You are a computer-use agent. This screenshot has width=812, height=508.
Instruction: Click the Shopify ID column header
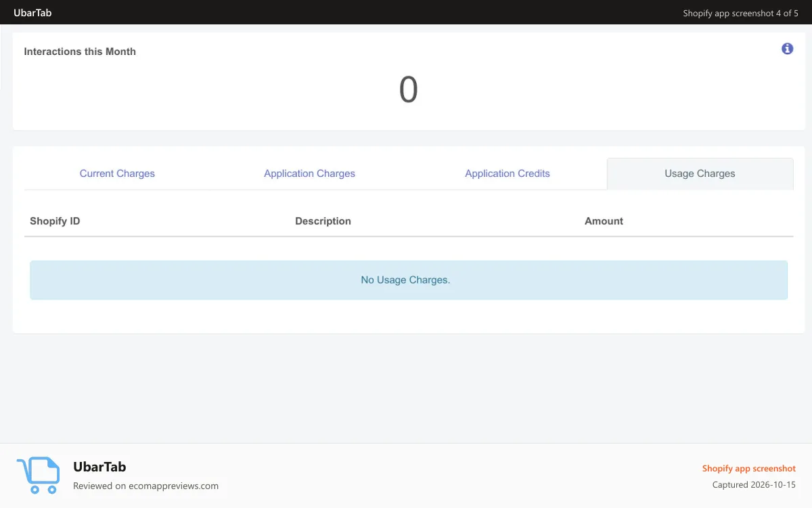click(55, 221)
